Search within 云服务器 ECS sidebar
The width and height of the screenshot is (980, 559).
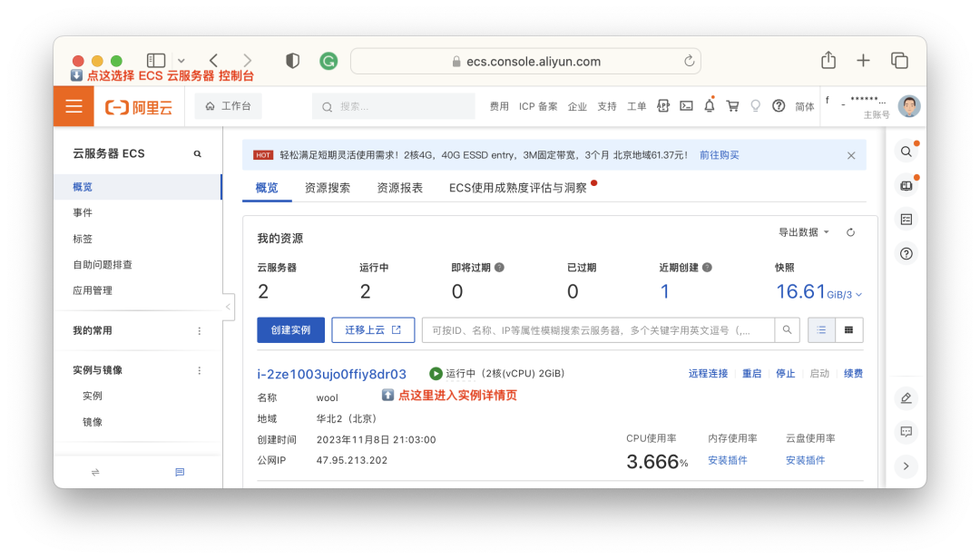198,154
